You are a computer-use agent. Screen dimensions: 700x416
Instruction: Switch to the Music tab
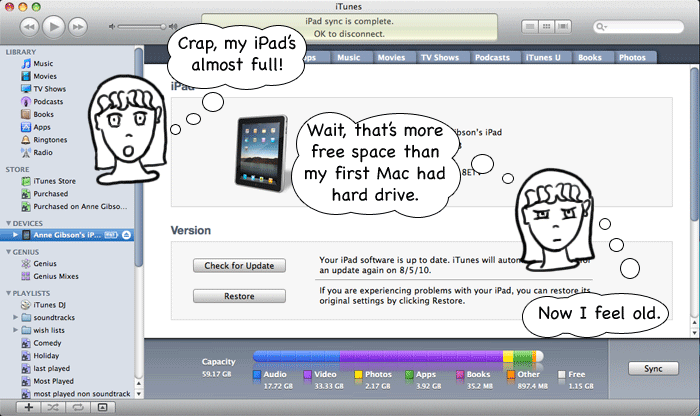tap(349, 57)
